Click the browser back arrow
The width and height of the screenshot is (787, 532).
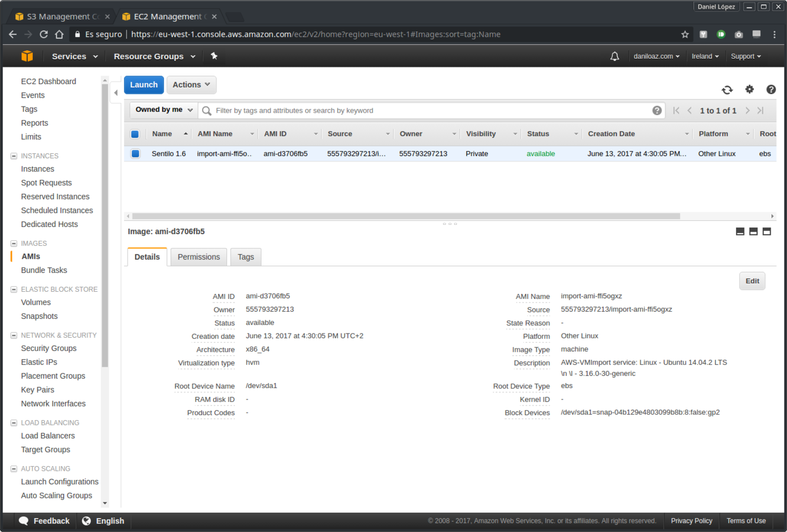13,34
